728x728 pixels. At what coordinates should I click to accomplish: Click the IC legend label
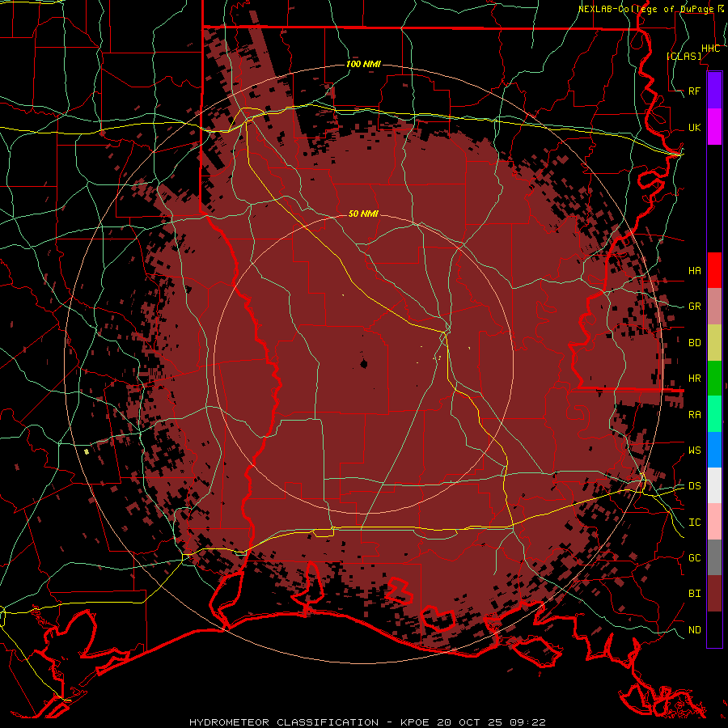click(x=695, y=523)
